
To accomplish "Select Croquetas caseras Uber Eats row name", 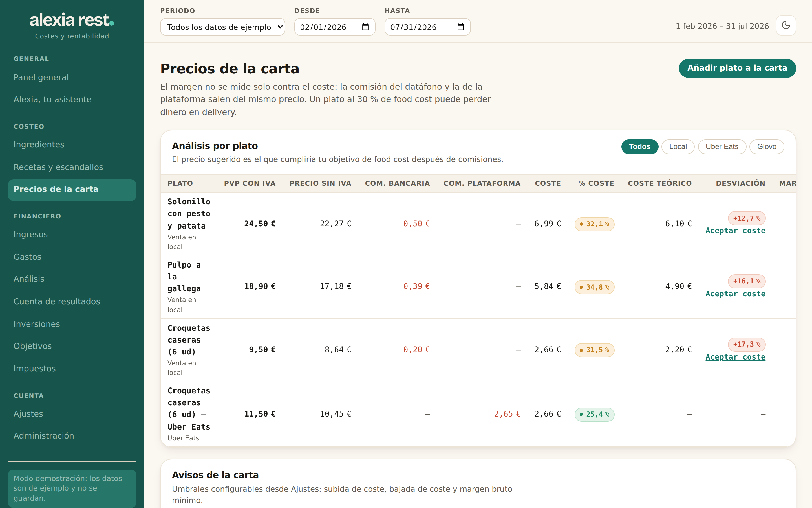I will [189, 409].
